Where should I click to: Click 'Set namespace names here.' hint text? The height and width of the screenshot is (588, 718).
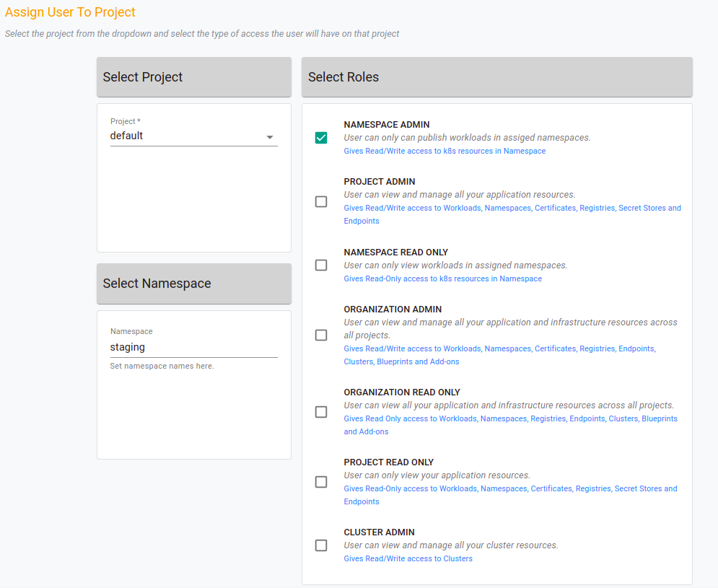click(162, 366)
